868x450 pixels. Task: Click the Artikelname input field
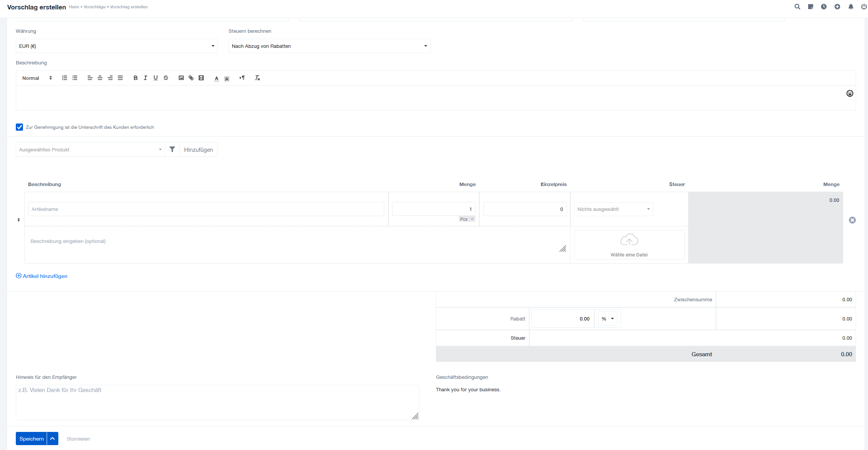[x=206, y=209]
